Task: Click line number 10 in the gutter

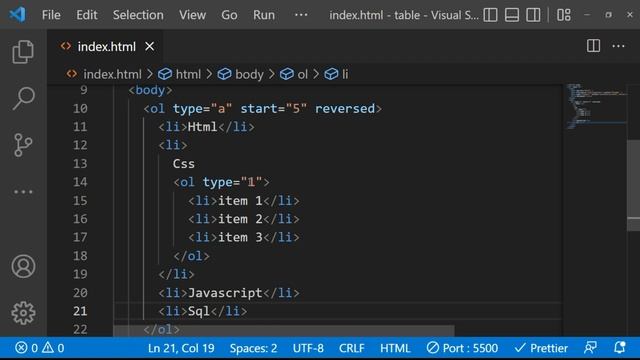Action: (x=80, y=109)
